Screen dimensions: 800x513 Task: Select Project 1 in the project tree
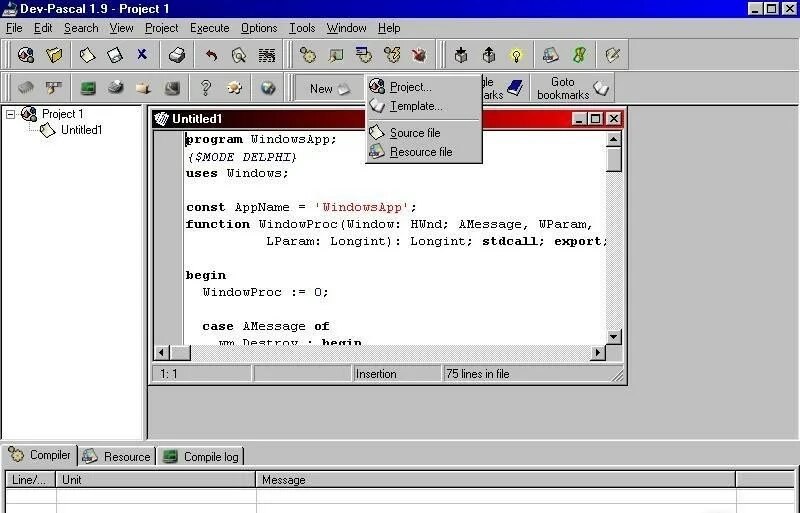point(62,114)
